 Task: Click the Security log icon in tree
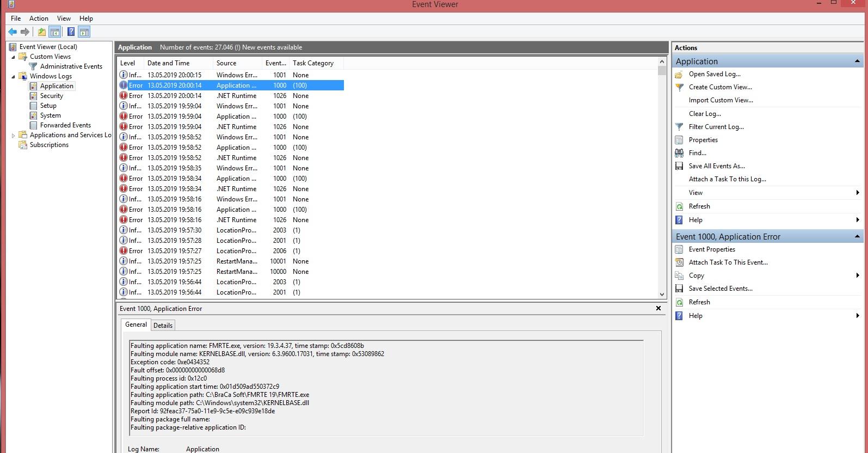(x=33, y=96)
